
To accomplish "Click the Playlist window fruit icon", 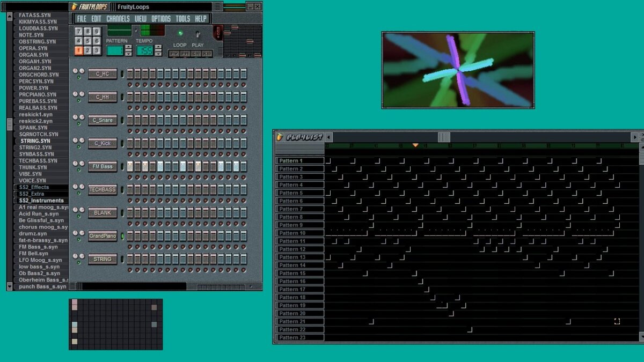I will point(280,137).
